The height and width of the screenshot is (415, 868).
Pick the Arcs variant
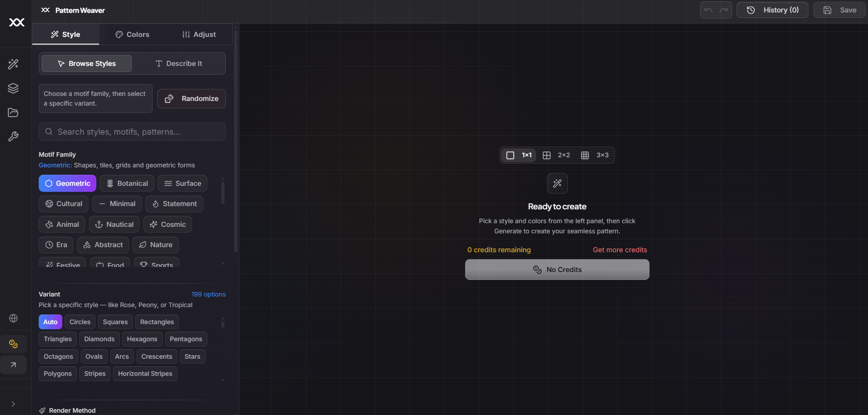coord(122,356)
